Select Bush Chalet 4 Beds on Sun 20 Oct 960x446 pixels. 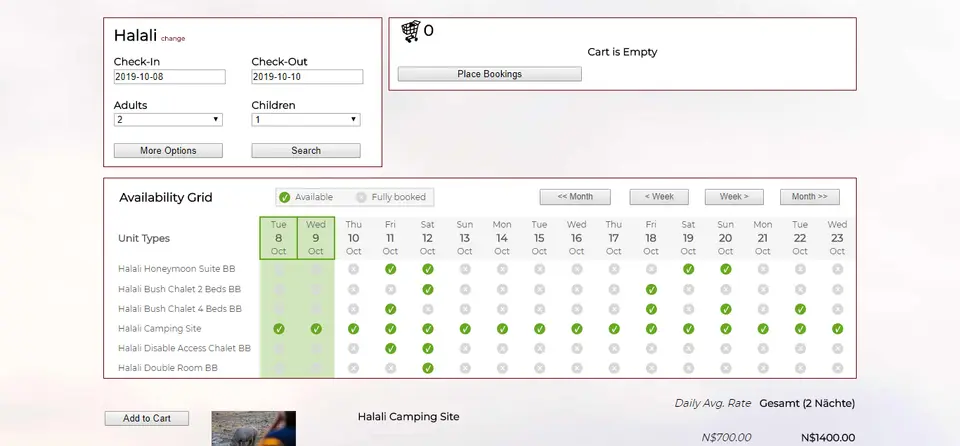pos(726,309)
